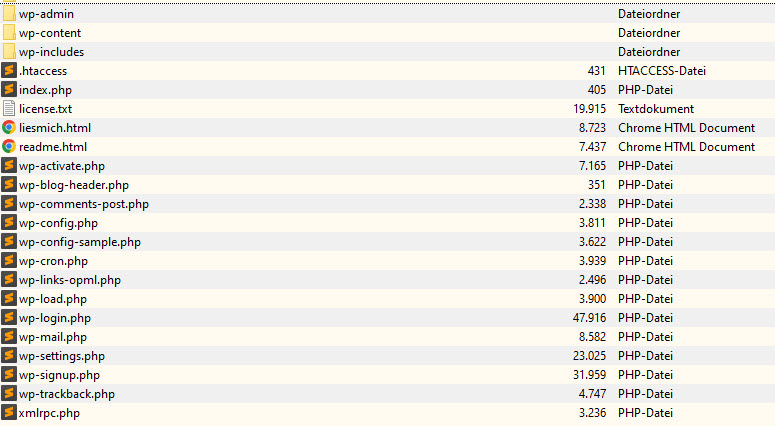Image resolution: width=775 pixels, height=426 pixels.
Task: Select the index.php file name
Action: point(45,90)
